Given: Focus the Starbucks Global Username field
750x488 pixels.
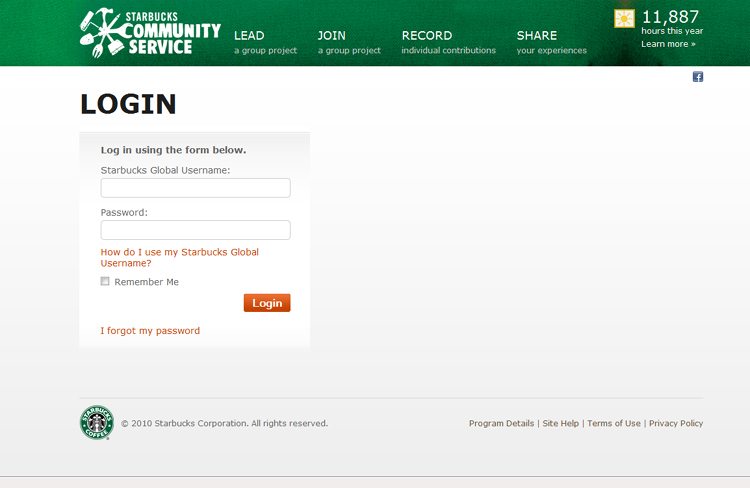Looking at the screenshot, I should [195, 188].
